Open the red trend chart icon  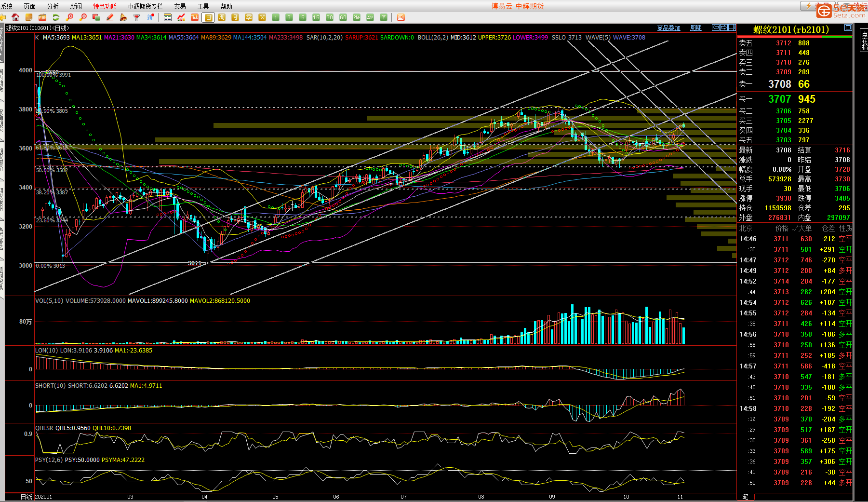181,17
